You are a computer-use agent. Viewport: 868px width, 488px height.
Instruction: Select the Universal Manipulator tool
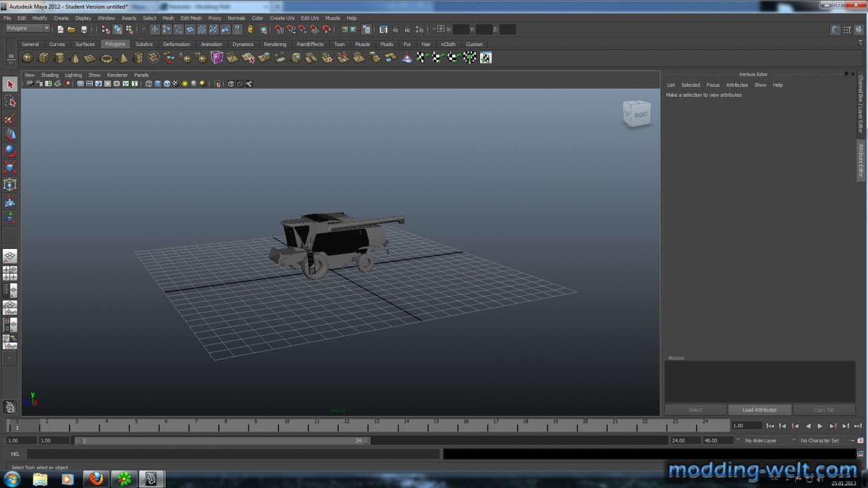[x=10, y=185]
